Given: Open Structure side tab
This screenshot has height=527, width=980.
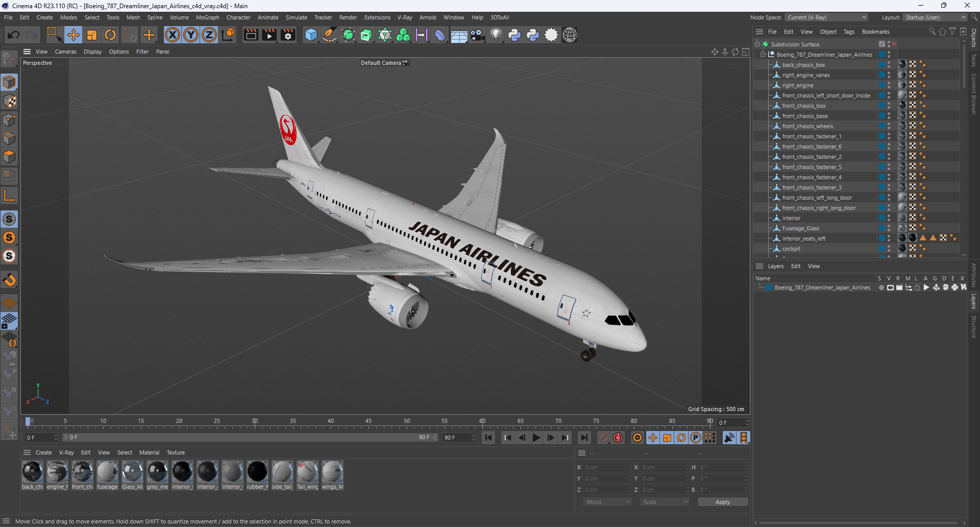Looking at the screenshot, I should click(974, 327).
